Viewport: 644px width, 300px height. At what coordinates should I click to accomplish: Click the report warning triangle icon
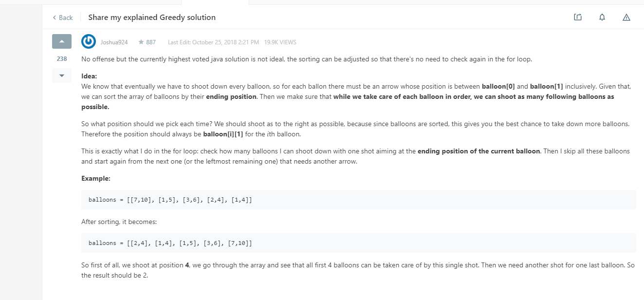pyautogui.click(x=626, y=18)
